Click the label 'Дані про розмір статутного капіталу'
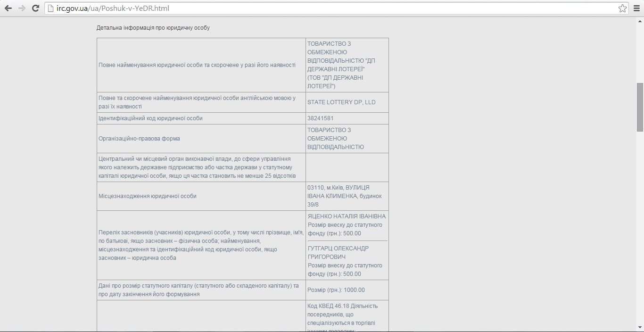 click(198, 290)
